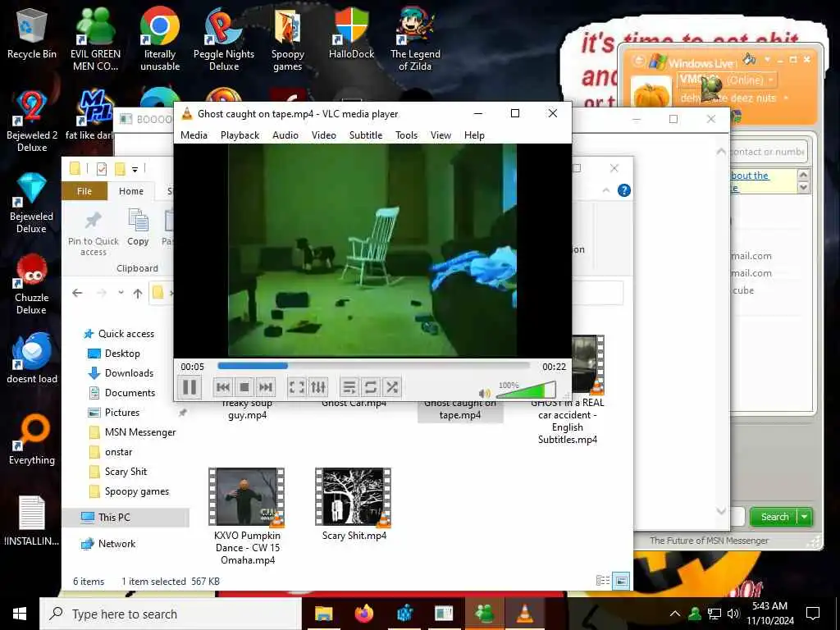Click Pin to Quick access
This screenshot has height=630, width=840.
(94, 234)
